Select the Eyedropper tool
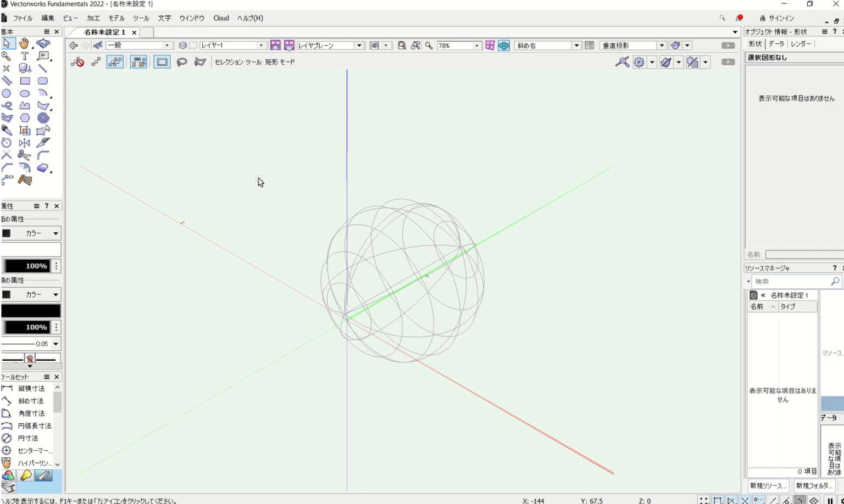 [x=7, y=130]
